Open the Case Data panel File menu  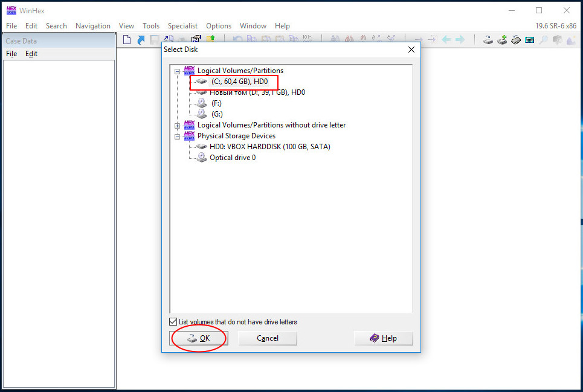tap(11, 54)
